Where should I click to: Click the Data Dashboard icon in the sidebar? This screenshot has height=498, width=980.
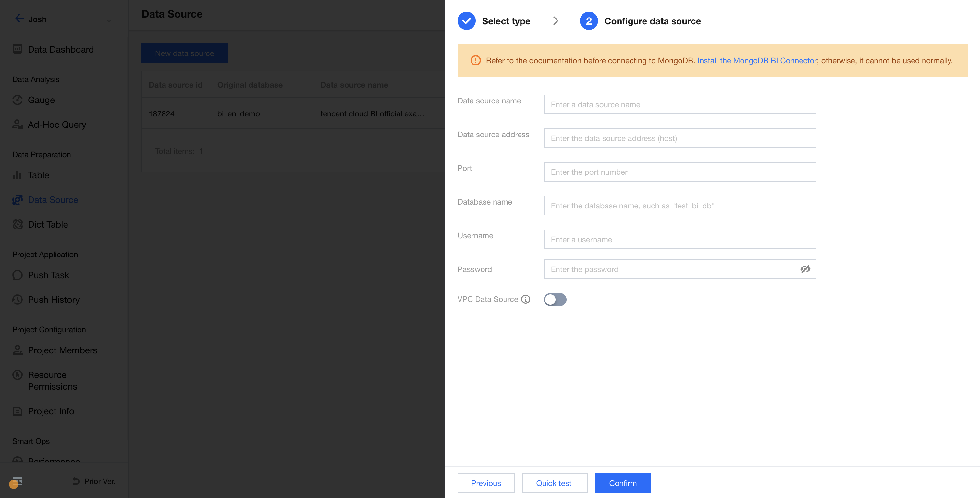pyautogui.click(x=18, y=49)
